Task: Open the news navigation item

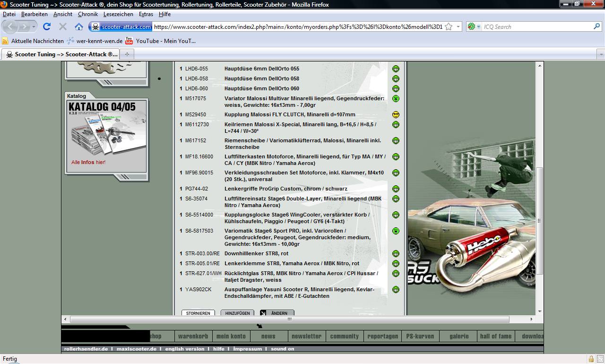Action: 268,336
